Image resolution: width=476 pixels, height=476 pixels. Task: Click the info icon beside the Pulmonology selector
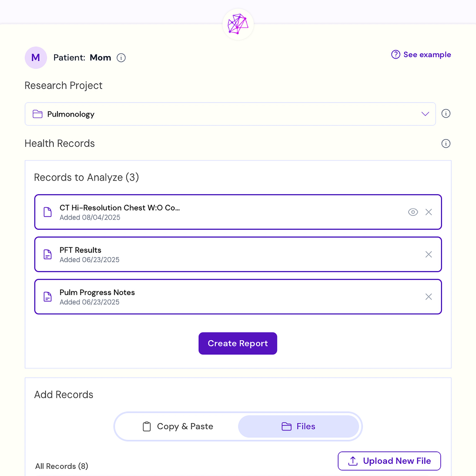[446, 113]
